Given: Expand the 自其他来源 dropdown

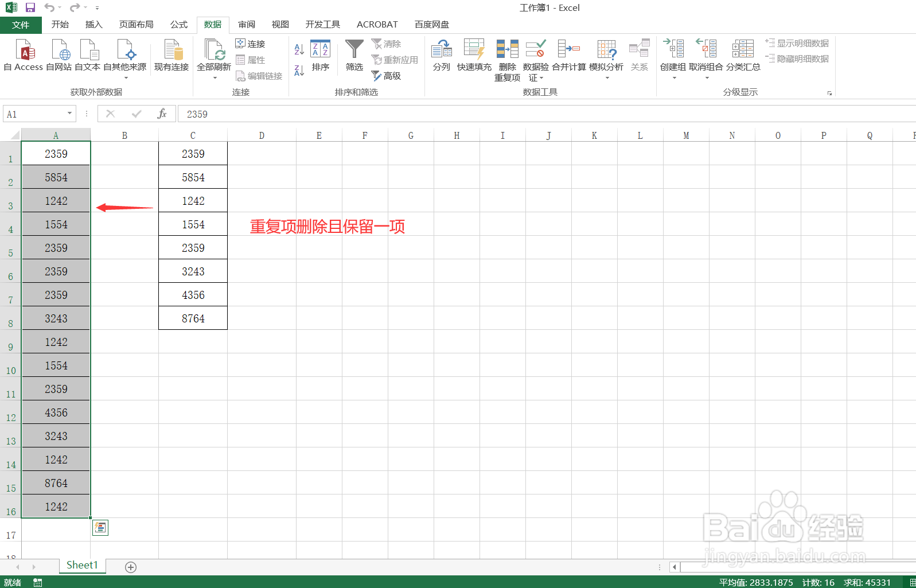Looking at the screenshot, I should pyautogui.click(x=126, y=78).
